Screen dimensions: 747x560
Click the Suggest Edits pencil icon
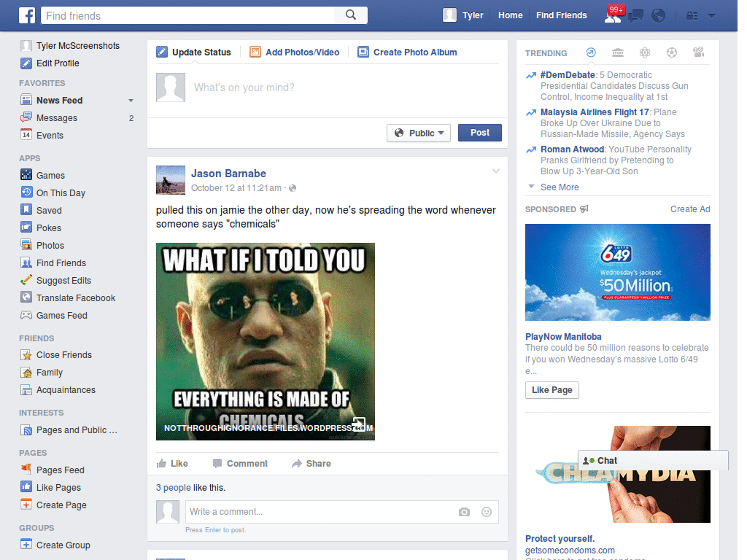(26, 280)
